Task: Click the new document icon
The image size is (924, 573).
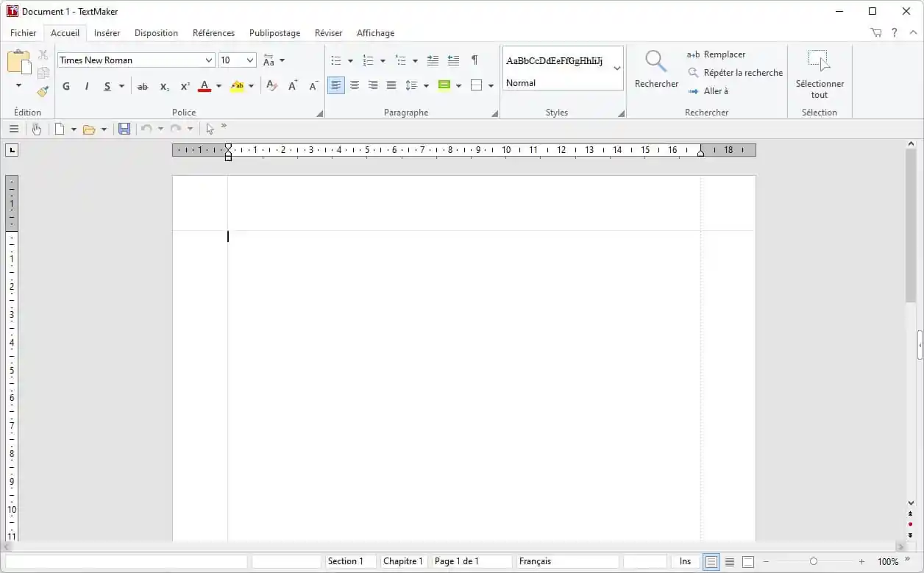Action: click(60, 129)
